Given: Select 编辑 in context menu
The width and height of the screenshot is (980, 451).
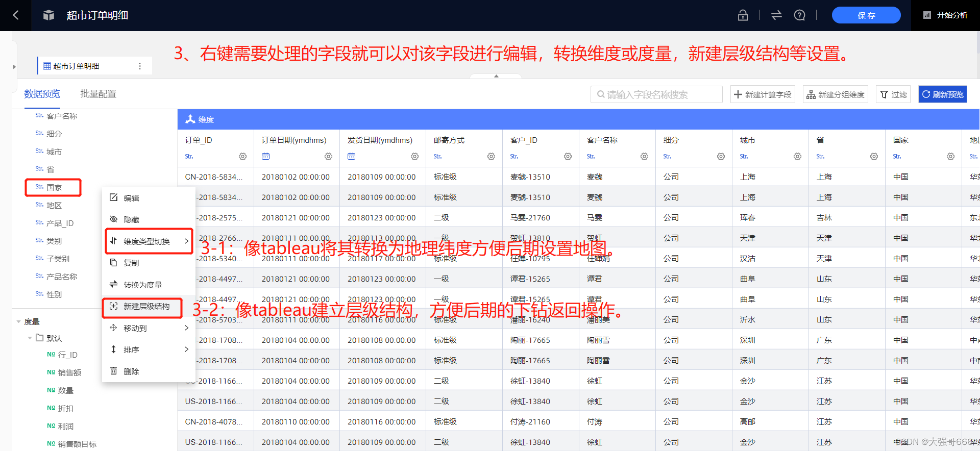Looking at the screenshot, I should [x=149, y=198].
